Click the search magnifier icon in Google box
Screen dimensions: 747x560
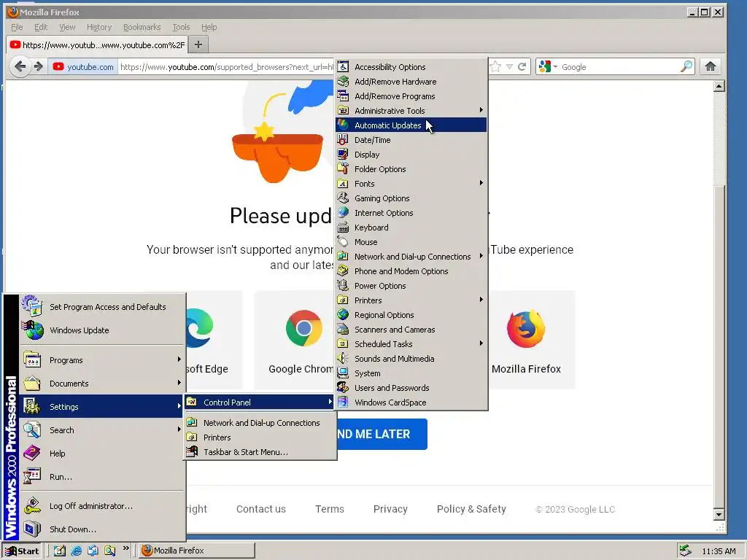pyautogui.click(x=686, y=66)
